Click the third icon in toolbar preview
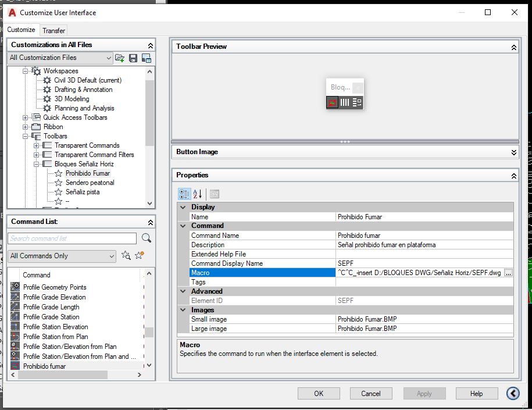This screenshot has width=532, height=410. coord(356,102)
